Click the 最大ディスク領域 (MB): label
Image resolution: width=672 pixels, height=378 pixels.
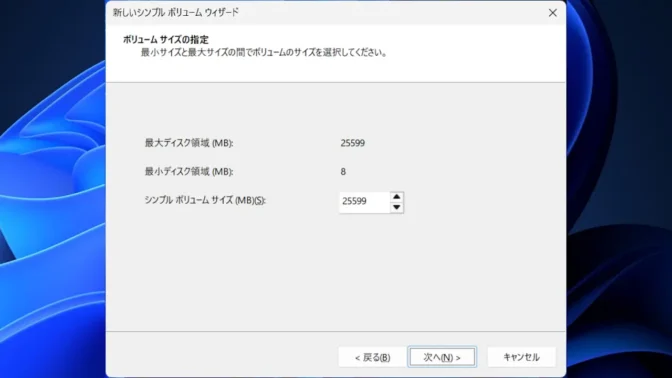click(189, 143)
